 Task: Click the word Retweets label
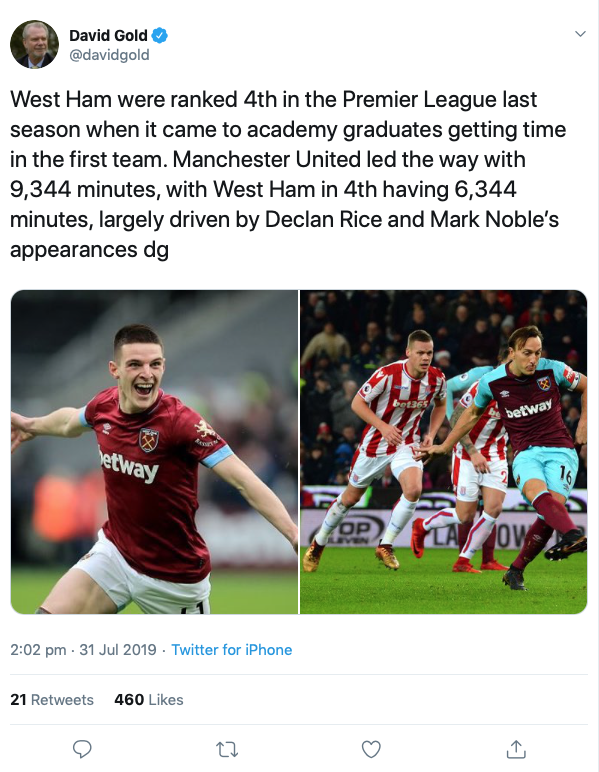point(62,700)
